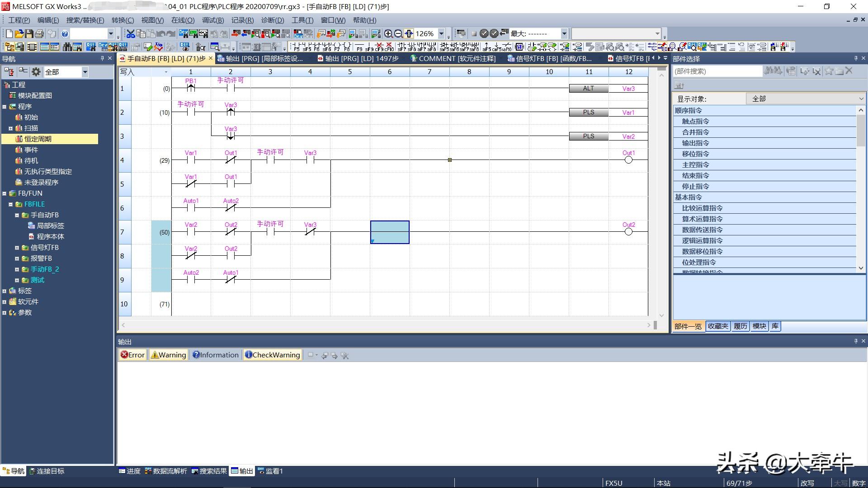Click navigation panel settings gear icon

36,72
